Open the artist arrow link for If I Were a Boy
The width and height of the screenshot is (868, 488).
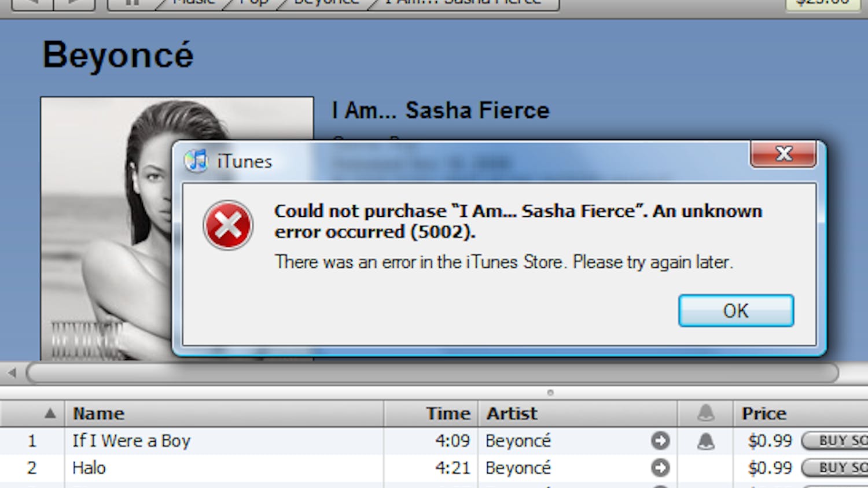660,441
